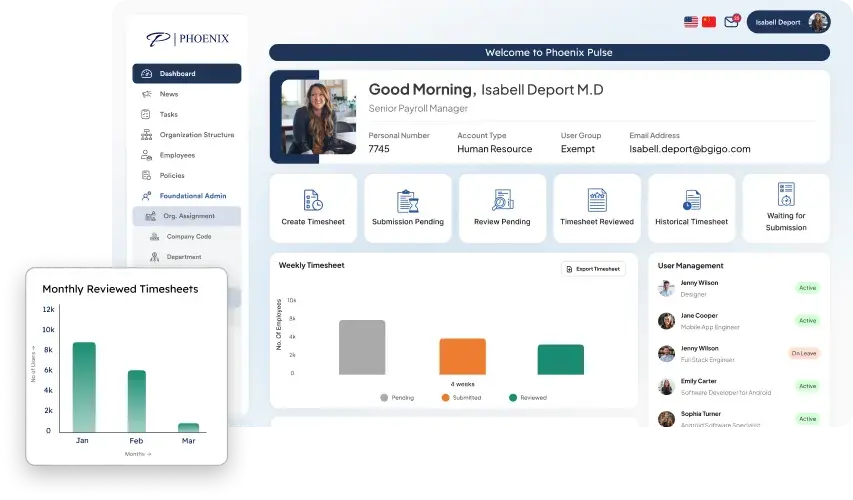Viewport: 853px width, 500px height.
Task: Click the email isabell.deport@bgigo.com
Action: pos(690,149)
